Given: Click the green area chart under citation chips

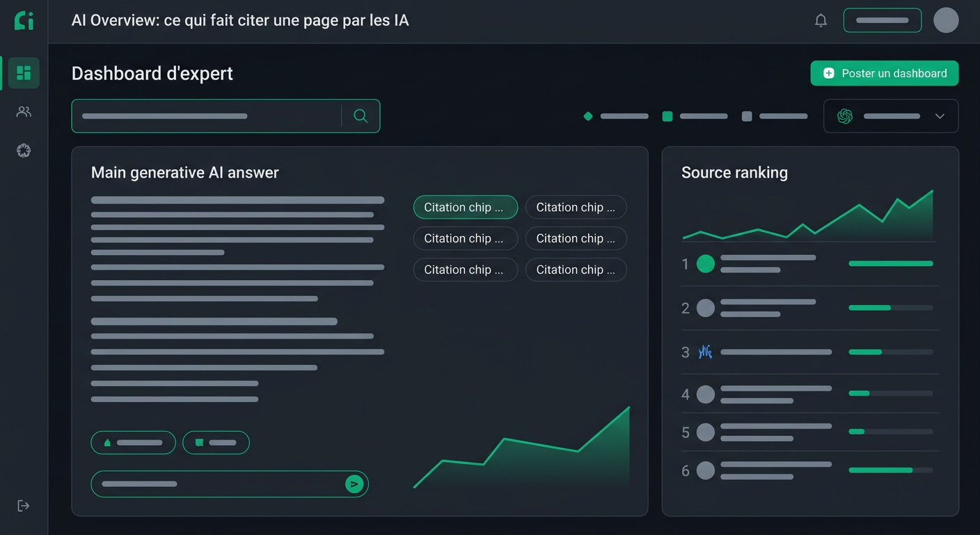Looking at the screenshot, I should coord(521,447).
